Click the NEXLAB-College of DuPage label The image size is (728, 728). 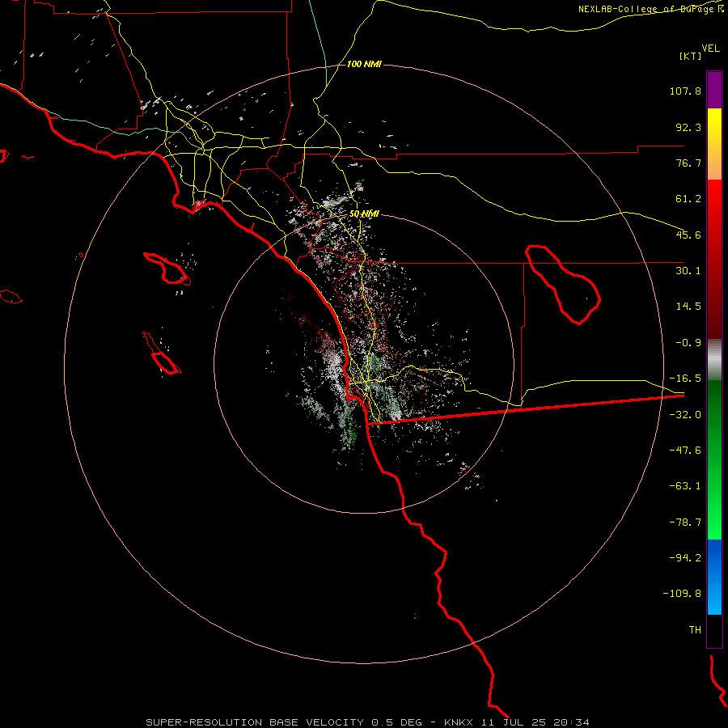tap(651, 9)
